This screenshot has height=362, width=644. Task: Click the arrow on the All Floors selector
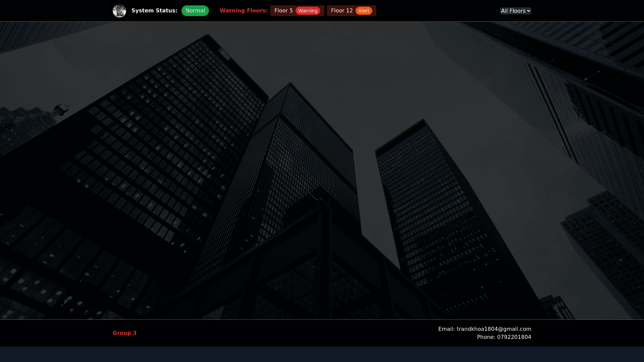(x=529, y=11)
